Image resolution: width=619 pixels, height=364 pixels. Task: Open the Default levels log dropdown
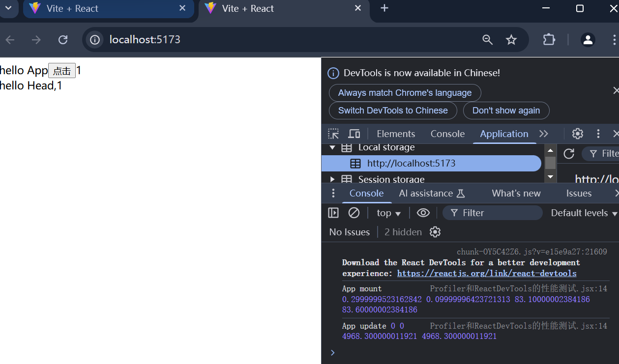tap(584, 213)
